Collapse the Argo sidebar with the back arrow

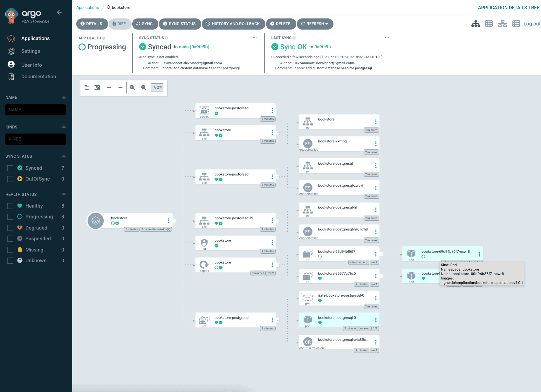tap(59, 12)
